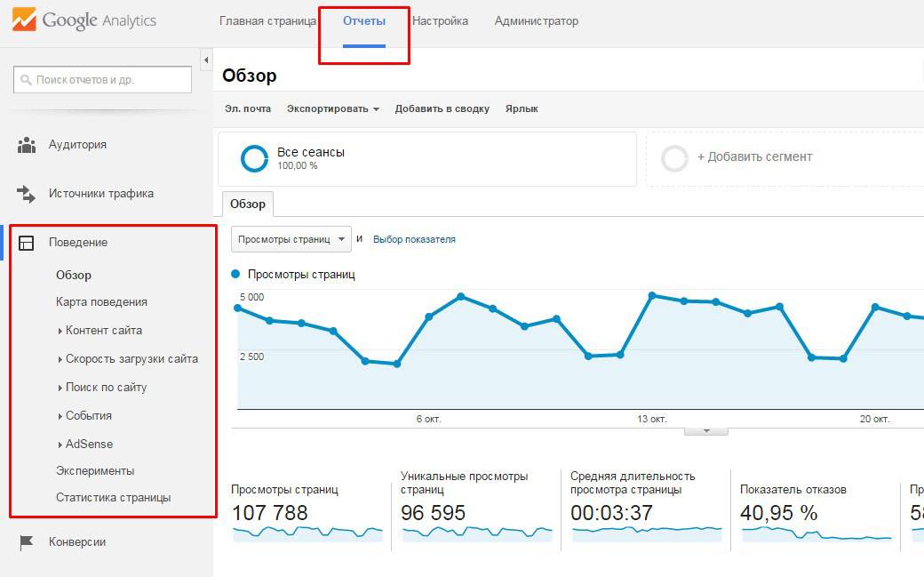The height and width of the screenshot is (577, 924).
Task: Click Добавить в сводку
Action: (x=442, y=108)
